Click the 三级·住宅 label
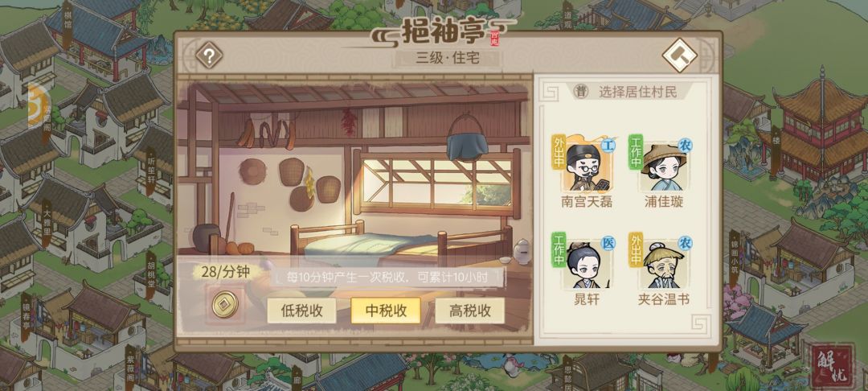This screenshot has height=391, width=868. [x=448, y=57]
